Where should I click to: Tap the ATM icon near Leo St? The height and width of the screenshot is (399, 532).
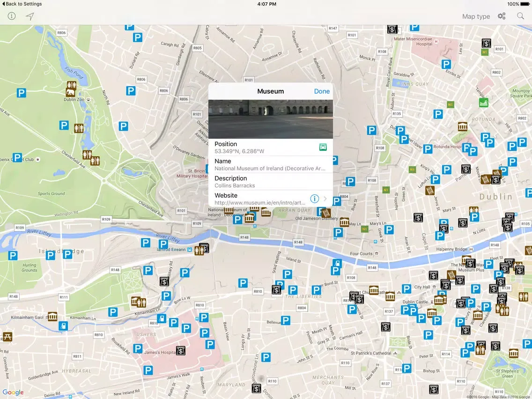(x=486, y=43)
